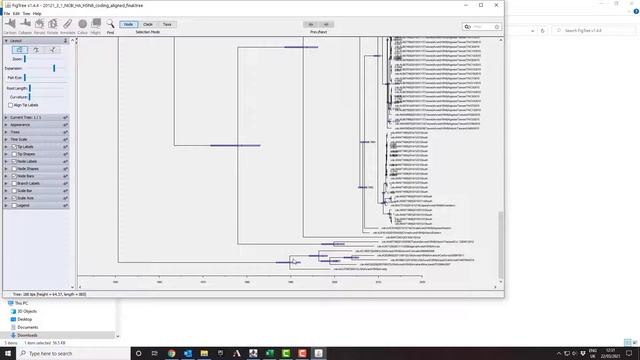
Task: Click the Windows search box
Action: tap(73, 353)
